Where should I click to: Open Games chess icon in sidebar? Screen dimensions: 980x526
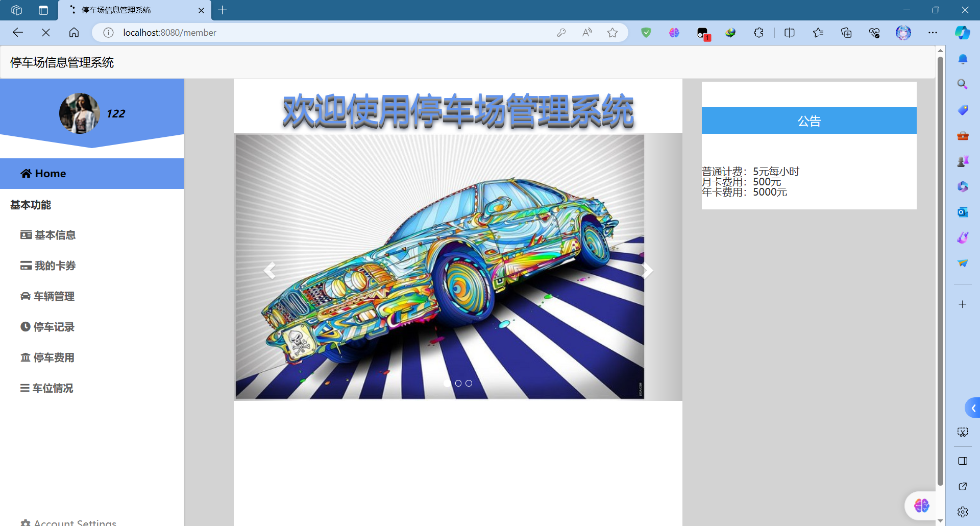963,161
